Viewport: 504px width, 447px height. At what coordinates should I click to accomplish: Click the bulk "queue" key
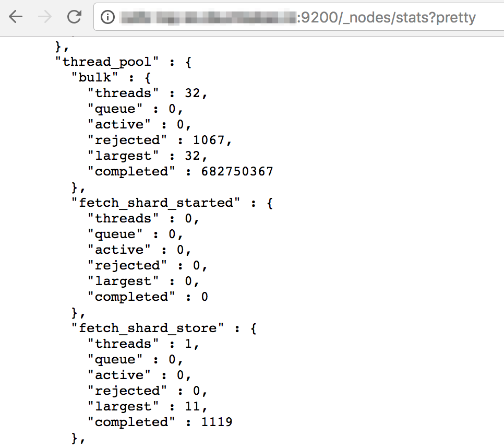tap(115, 109)
